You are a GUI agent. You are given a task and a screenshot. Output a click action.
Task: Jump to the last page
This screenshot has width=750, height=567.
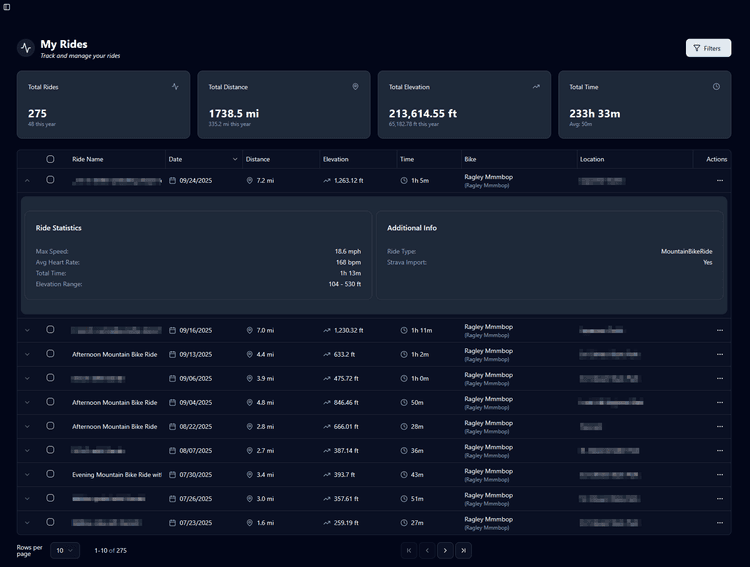[x=463, y=550]
